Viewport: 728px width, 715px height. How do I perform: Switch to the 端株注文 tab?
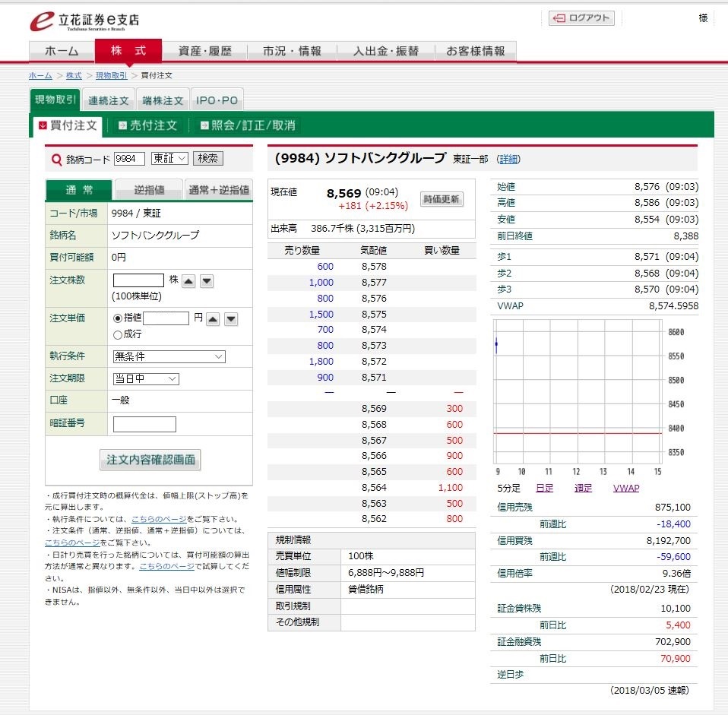[163, 101]
